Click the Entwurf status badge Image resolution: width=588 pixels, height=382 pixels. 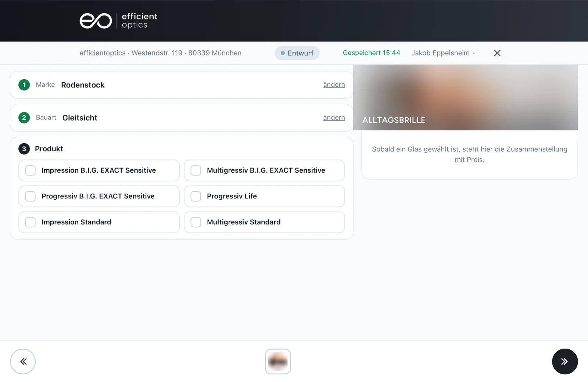[297, 53]
